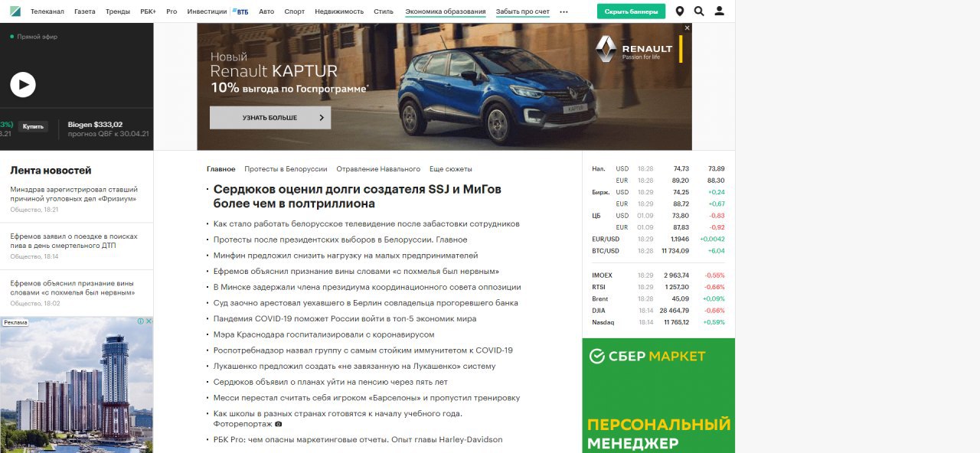
Task: Open the Телеканал menu item
Action: click(x=47, y=11)
